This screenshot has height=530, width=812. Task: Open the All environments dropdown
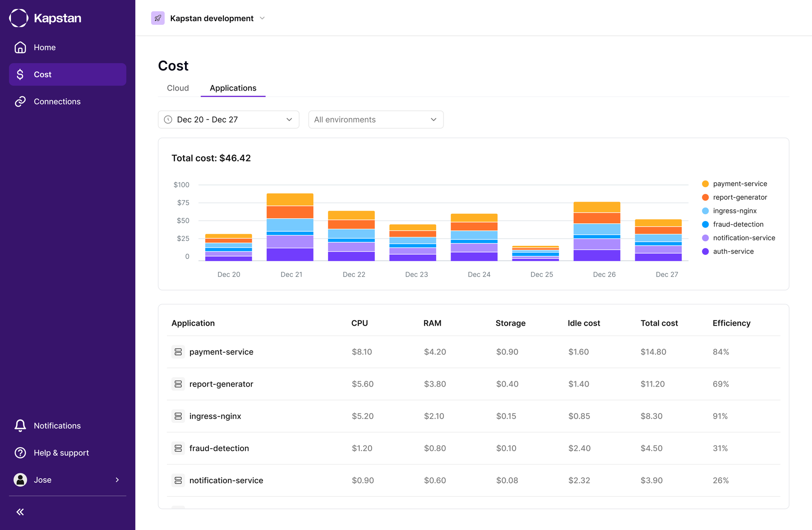coord(376,120)
